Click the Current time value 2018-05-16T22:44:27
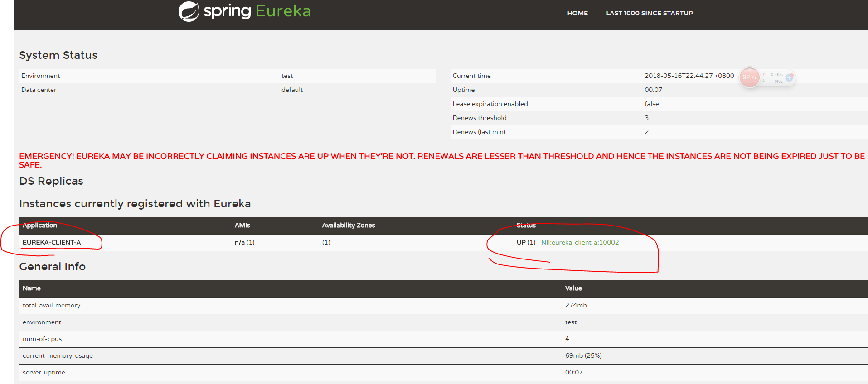Image resolution: width=868 pixels, height=384 pixels. (x=689, y=76)
